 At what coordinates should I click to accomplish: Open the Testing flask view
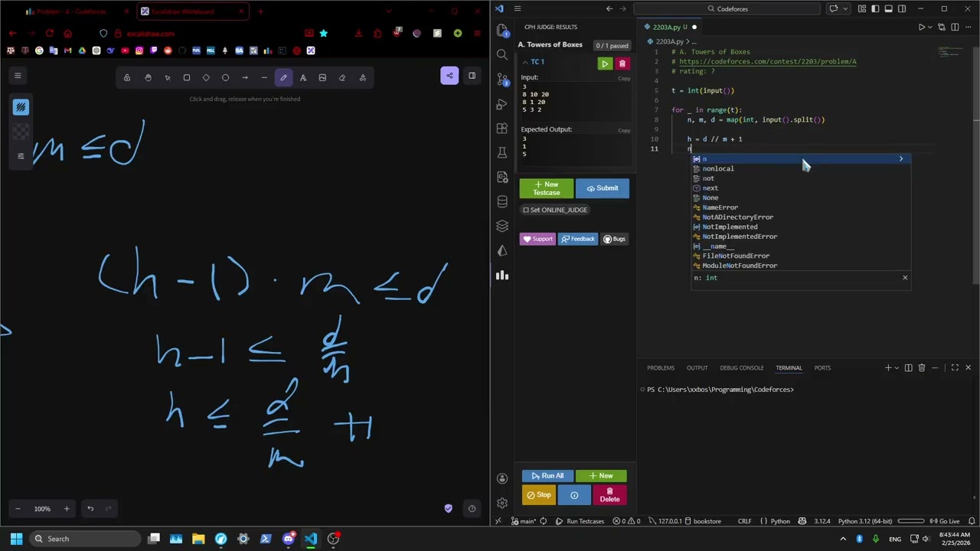point(502,152)
